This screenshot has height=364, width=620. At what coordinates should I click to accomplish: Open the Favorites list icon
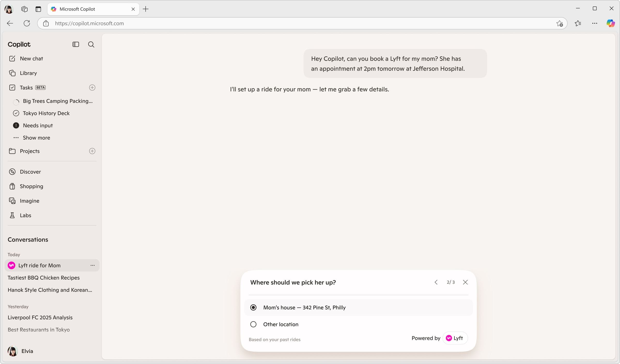pos(578,23)
